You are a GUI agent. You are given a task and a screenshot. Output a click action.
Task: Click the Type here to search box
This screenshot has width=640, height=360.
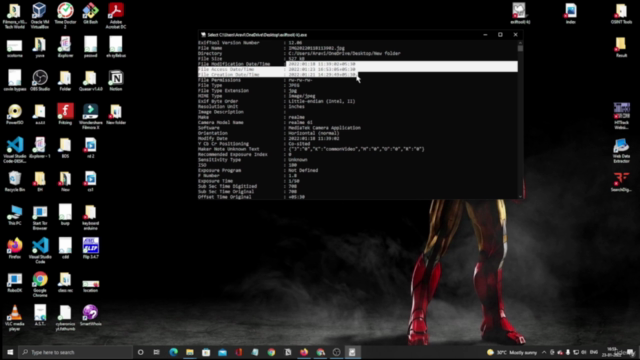75,352
